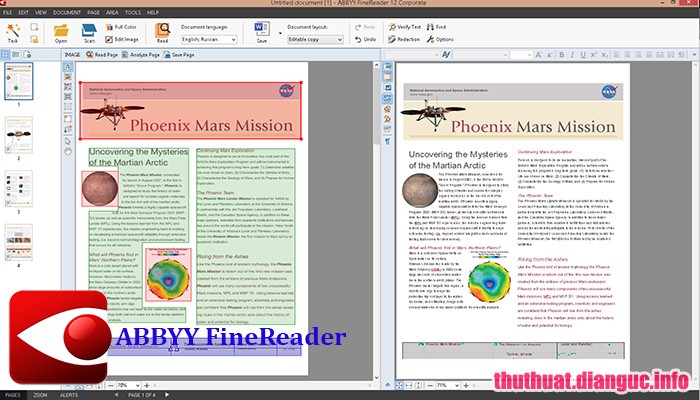Click the Edit Image button
The height and width of the screenshot is (400, 700).
121,39
